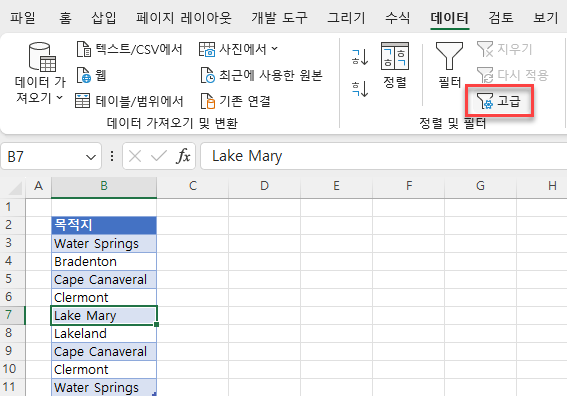Switch to the 그리기 tab

pyautogui.click(x=346, y=17)
